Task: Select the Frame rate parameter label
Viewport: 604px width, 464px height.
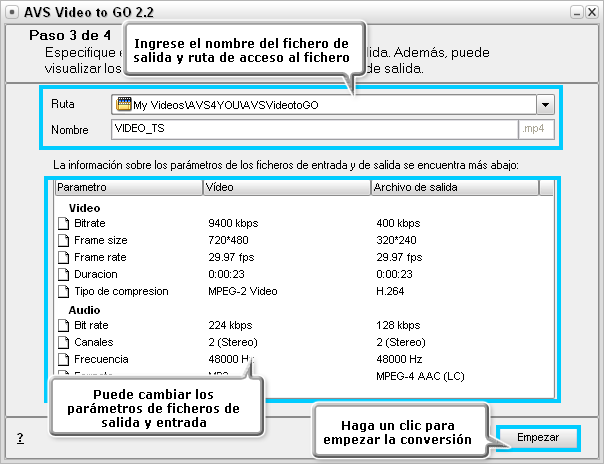Action: (100, 257)
